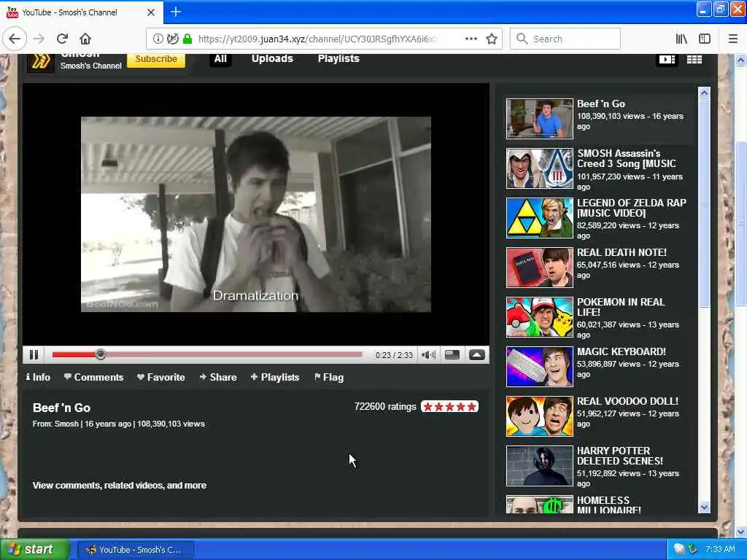
Task: Toggle video player size icon
Action: pos(452,355)
